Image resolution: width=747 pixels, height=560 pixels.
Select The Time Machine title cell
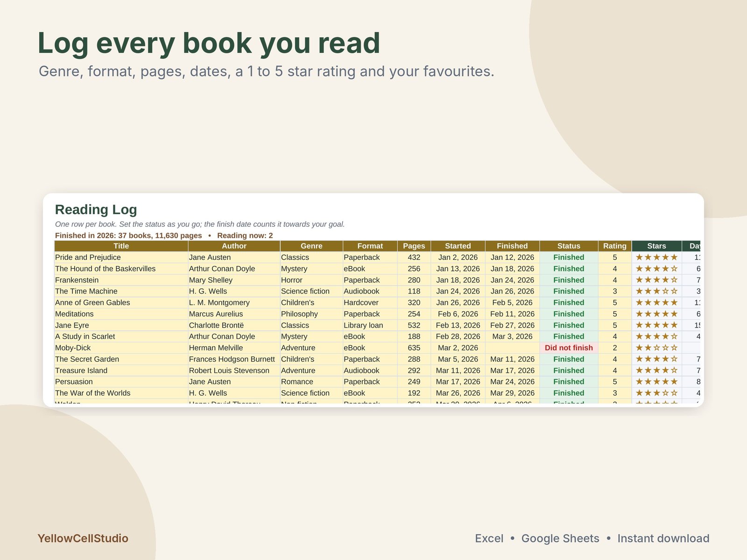point(121,291)
